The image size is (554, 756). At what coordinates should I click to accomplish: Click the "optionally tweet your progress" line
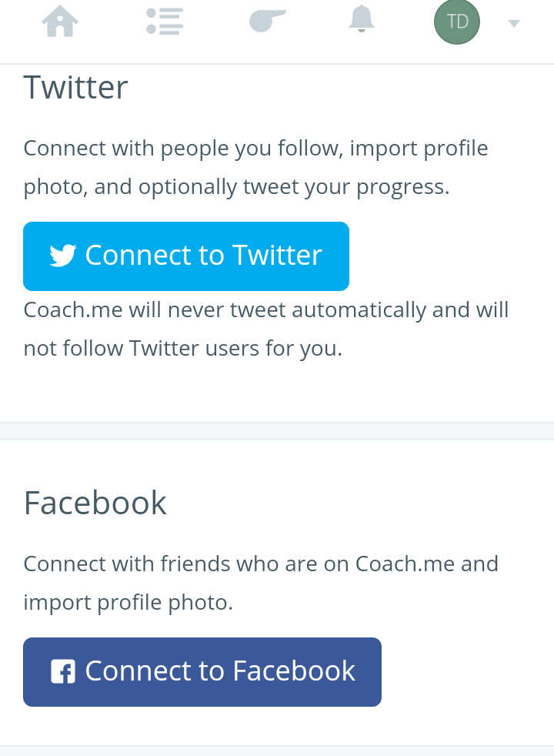(x=236, y=186)
